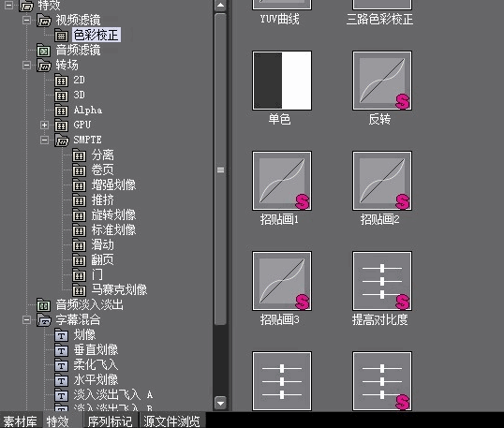The height and width of the screenshot is (428, 504).
Task: Select the 柔化飞入 title mixer item
Action: point(96,364)
